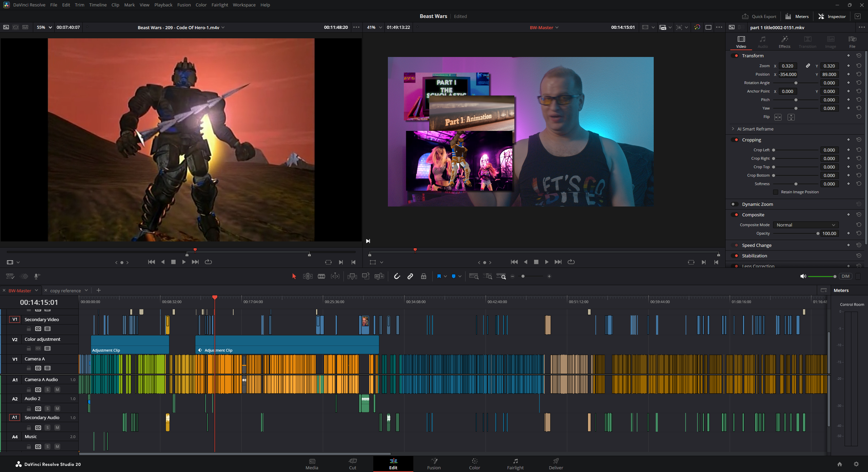Switch to the Fusion page
The height and width of the screenshot is (472, 868).
(x=434, y=464)
